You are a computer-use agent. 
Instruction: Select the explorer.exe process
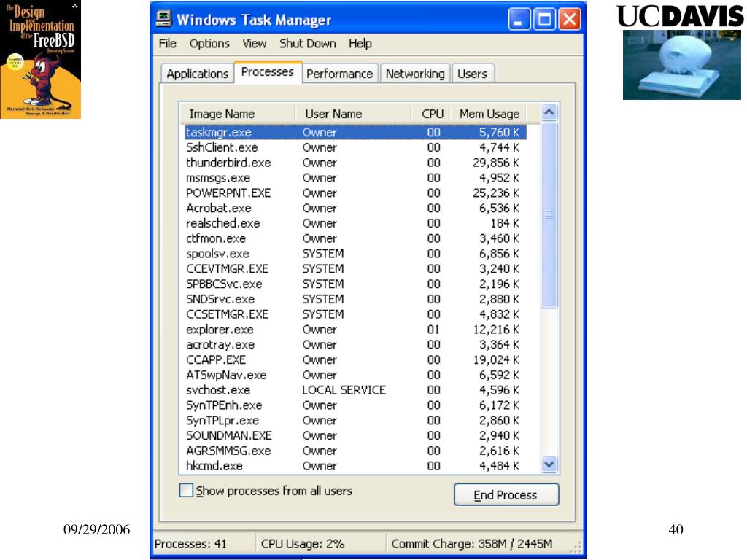click(x=355, y=330)
